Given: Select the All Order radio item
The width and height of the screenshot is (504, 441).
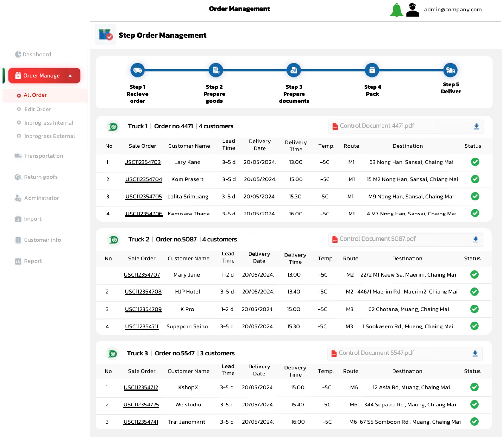Looking at the screenshot, I should coord(19,95).
